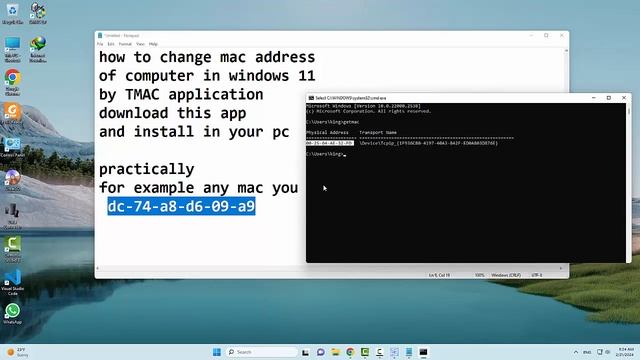Open File Explorer from the taskbar
Viewport: 640px width, 360px height.
pos(335,352)
